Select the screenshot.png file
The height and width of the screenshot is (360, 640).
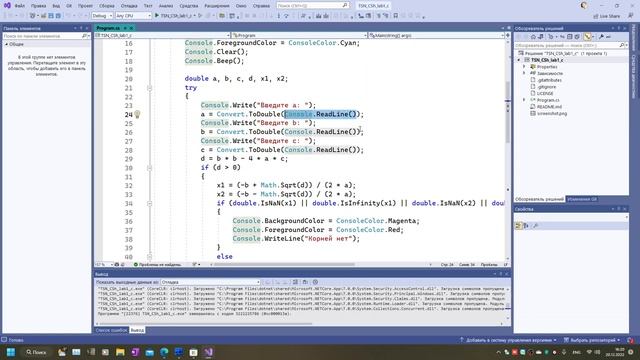[x=551, y=113]
